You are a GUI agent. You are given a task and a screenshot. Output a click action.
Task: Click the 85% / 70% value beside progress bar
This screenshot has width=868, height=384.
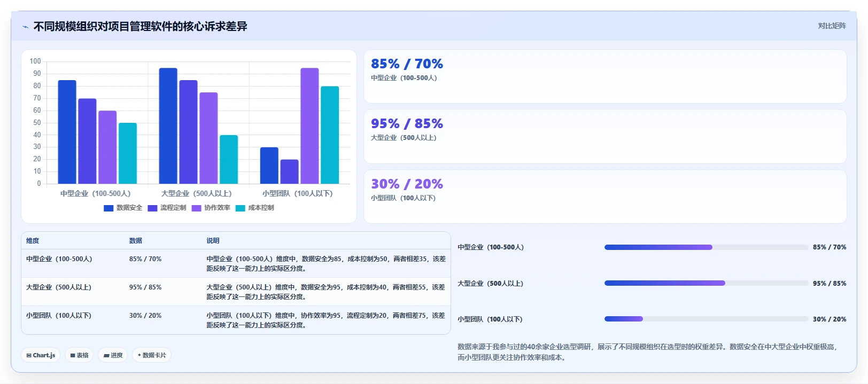830,247
